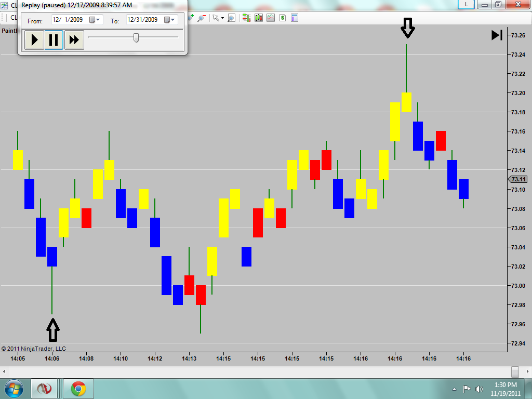Restore down the chart window
532x399 pixels.
(x=498, y=4)
